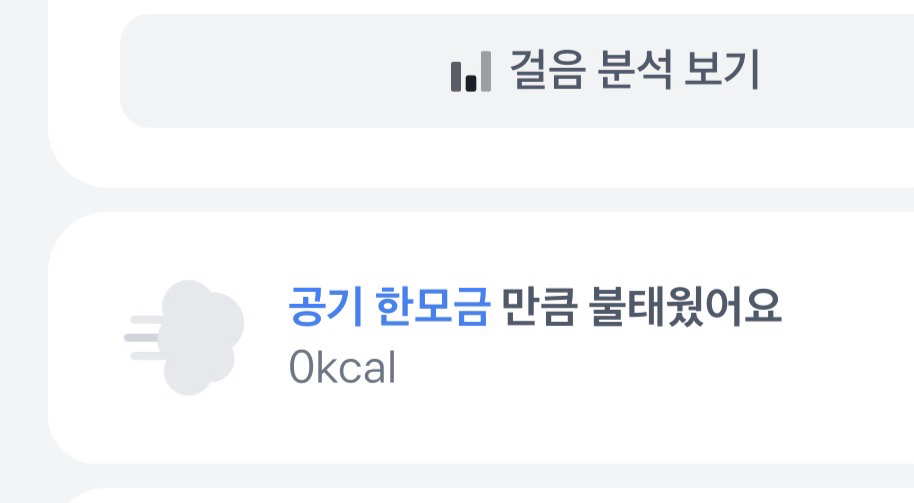Click the bar chart icon beside 걸음 분석 보기
Image resolution: width=914 pixels, height=503 pixels.
[471, 72]
